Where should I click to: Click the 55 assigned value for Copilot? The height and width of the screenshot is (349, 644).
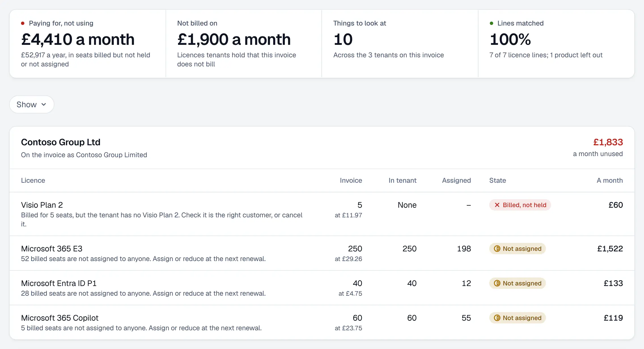point(466,318)
